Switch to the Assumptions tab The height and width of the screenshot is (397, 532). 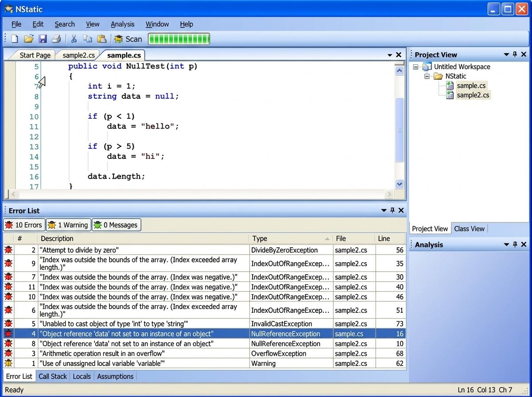point(115,376)
